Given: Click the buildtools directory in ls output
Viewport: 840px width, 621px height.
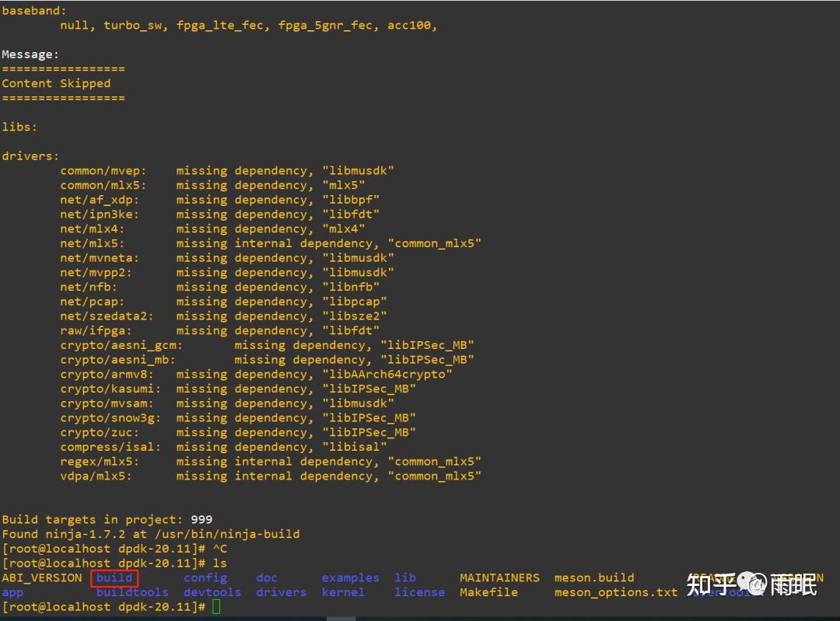Looking at the screenshot, I should click(132, 592).
